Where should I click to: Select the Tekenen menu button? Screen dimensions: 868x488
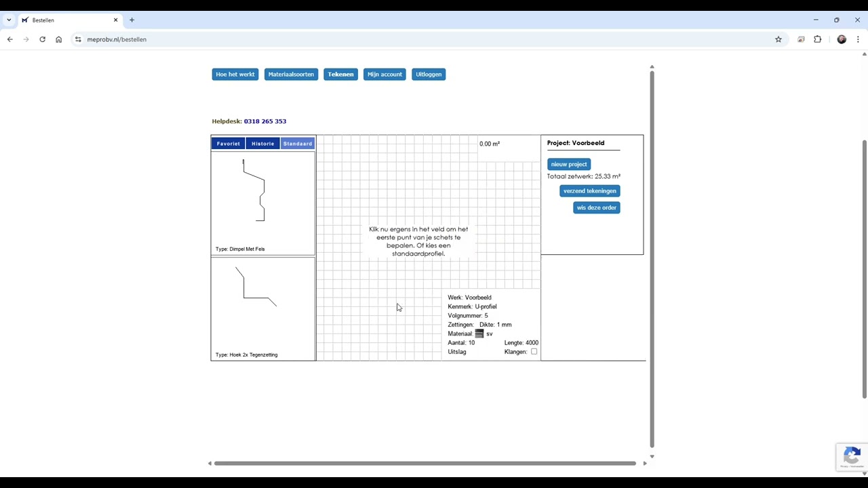tap(340, 74)
